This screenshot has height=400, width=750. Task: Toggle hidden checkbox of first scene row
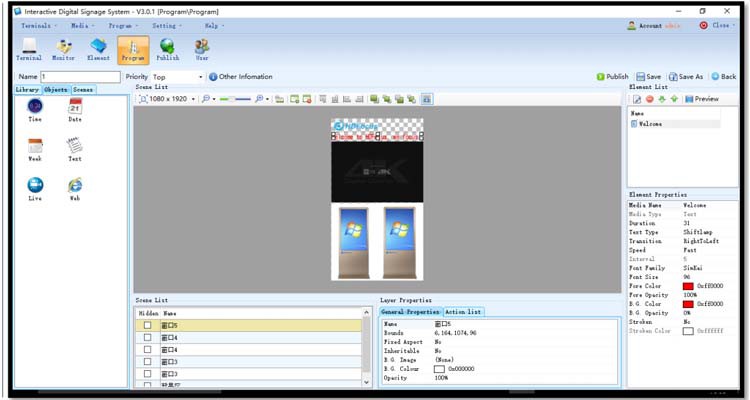(147, 325)
